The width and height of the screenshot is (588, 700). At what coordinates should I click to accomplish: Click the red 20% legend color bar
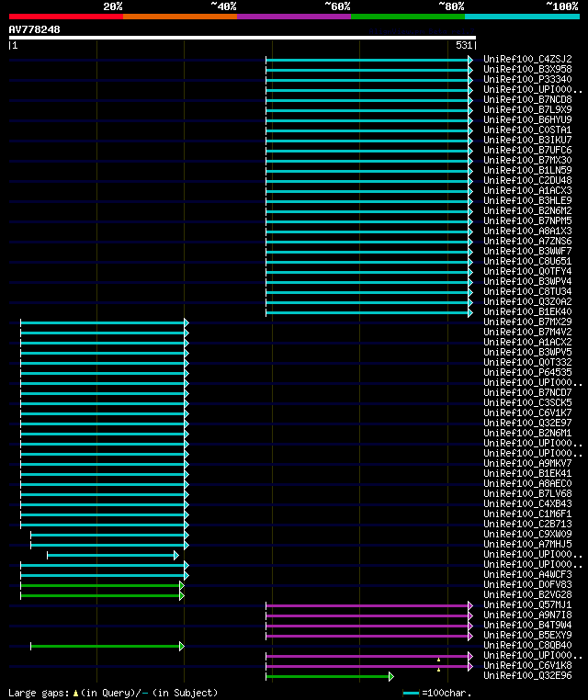tap(65, 17)
